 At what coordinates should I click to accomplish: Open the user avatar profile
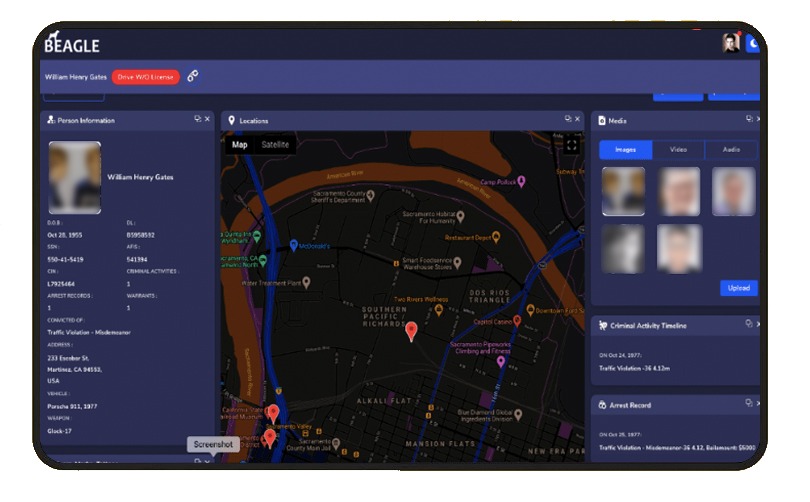coord(730,42)
